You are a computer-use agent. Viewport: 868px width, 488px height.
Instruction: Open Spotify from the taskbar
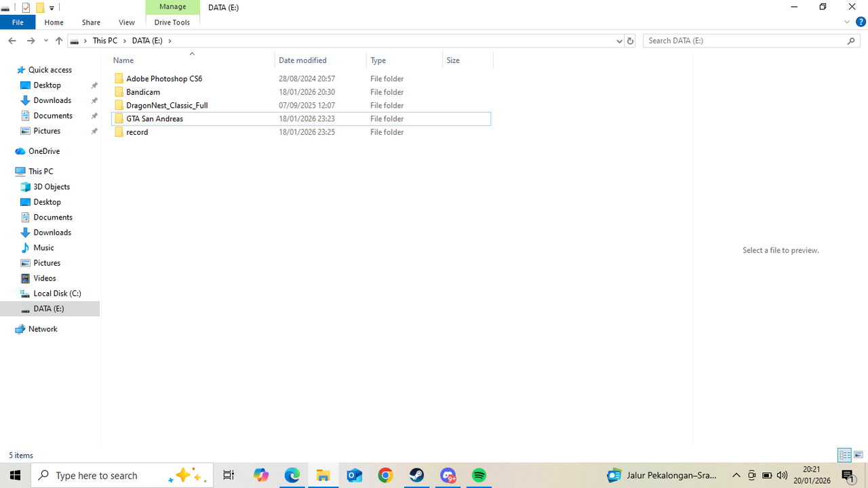click(479, 475)
